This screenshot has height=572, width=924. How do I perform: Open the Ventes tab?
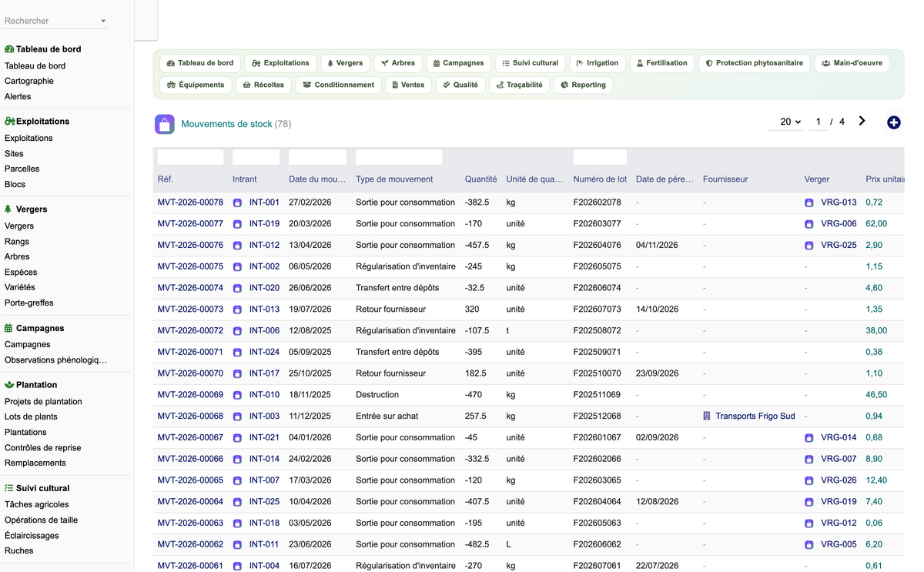coord(408,85)
